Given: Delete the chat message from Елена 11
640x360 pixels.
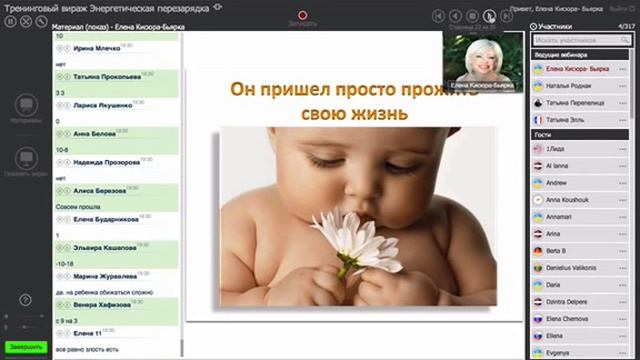Looking at the screenshot, I should 60,333.
